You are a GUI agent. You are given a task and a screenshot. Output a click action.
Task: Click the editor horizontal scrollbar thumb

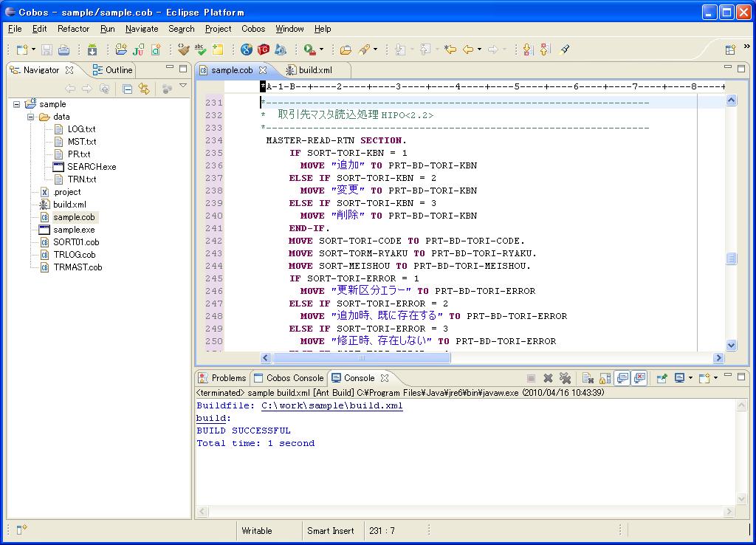point(361,358)
